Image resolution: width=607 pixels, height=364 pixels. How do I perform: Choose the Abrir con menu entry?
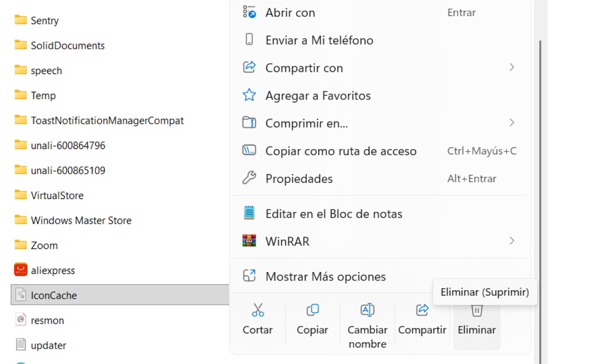click(x=290, y=13)
